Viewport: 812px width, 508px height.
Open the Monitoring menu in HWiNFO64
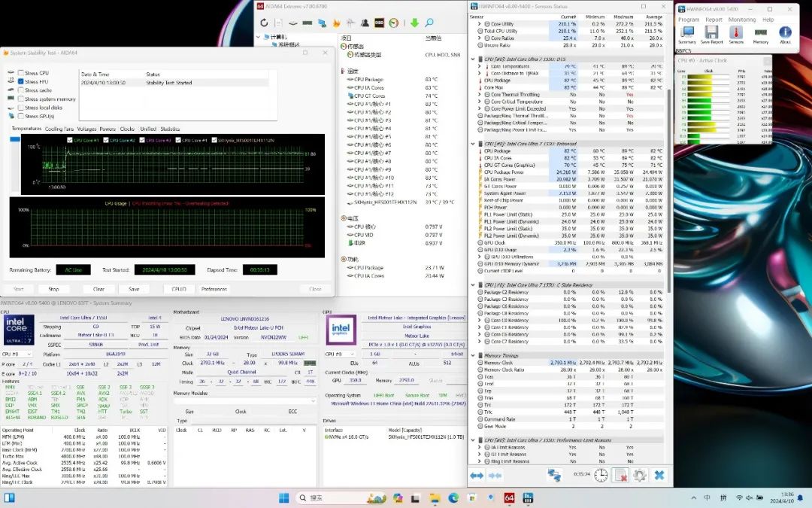(x=741, y=20)
